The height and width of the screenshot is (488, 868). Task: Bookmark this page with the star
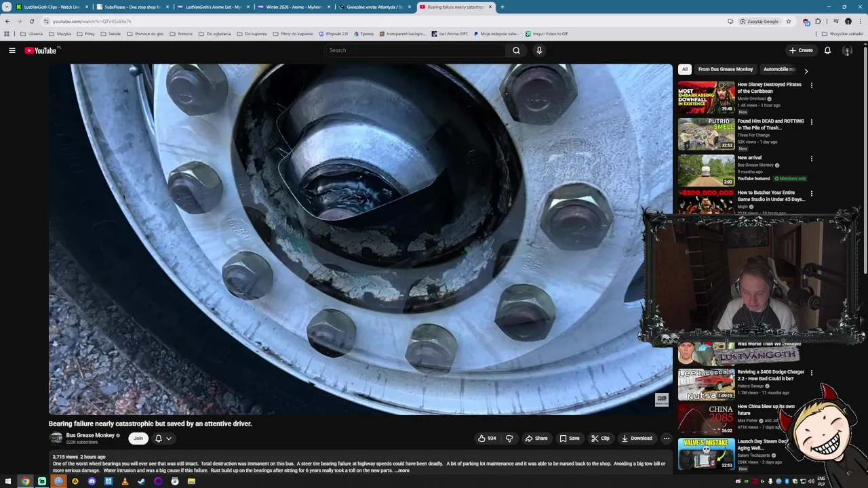(x=788, y=21)
